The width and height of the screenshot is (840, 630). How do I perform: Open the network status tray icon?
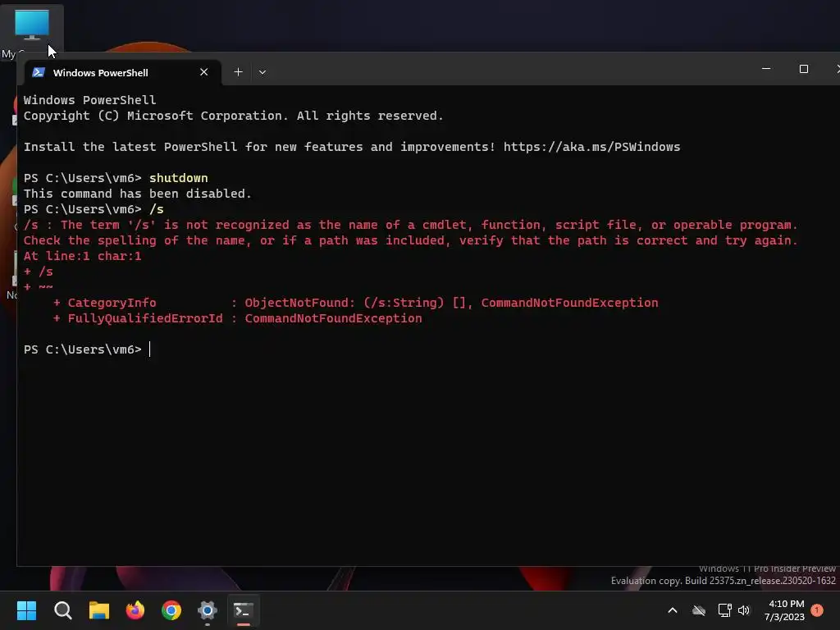pyautogui.click(x=724, y=610)
